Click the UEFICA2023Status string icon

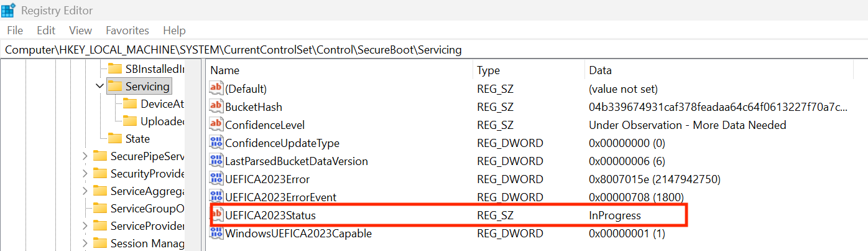(x=216, y=215)
